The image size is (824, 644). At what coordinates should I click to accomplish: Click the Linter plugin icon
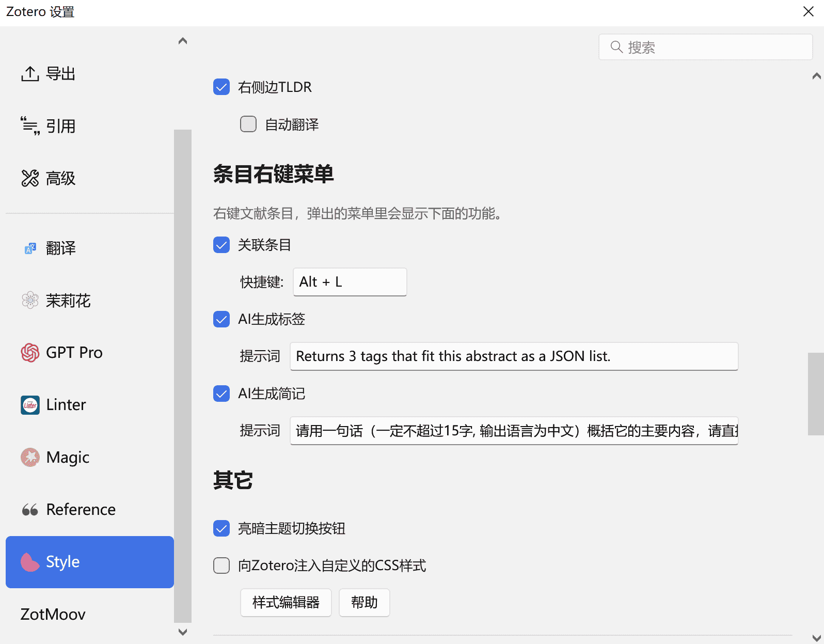click(x=30, y=405)
